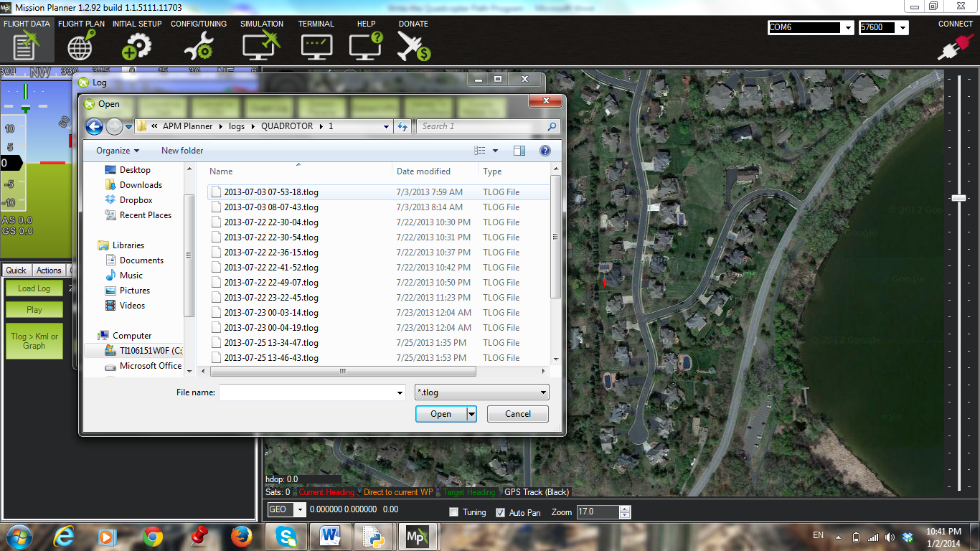Select Documents library in sidebar

pos(141,260)
